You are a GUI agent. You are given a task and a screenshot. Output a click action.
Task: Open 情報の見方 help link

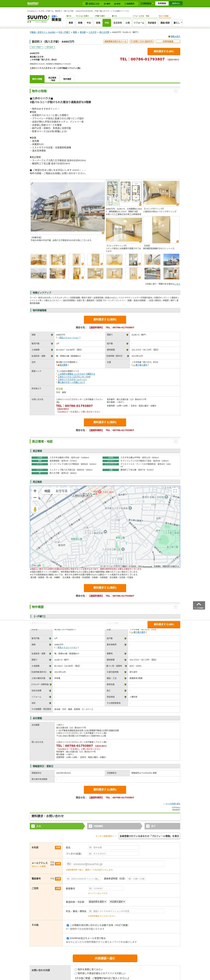point(175,37)
